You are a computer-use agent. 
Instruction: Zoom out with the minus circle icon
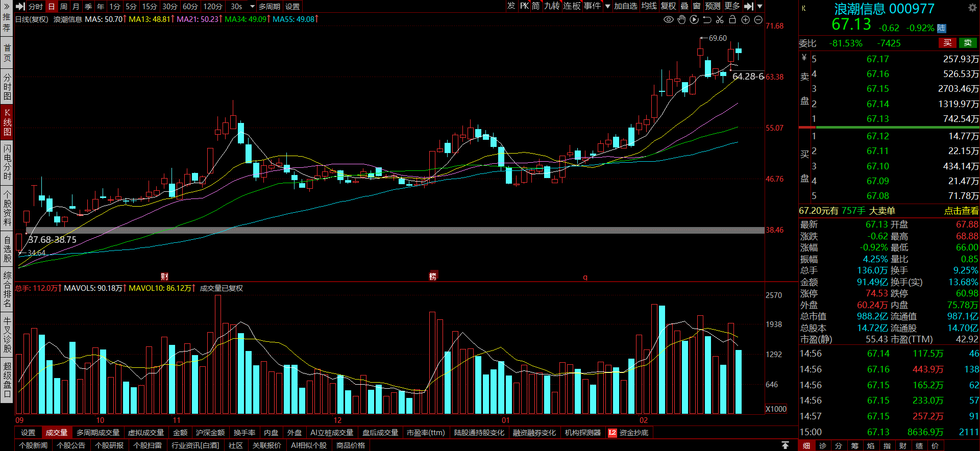tap(758, 19)
